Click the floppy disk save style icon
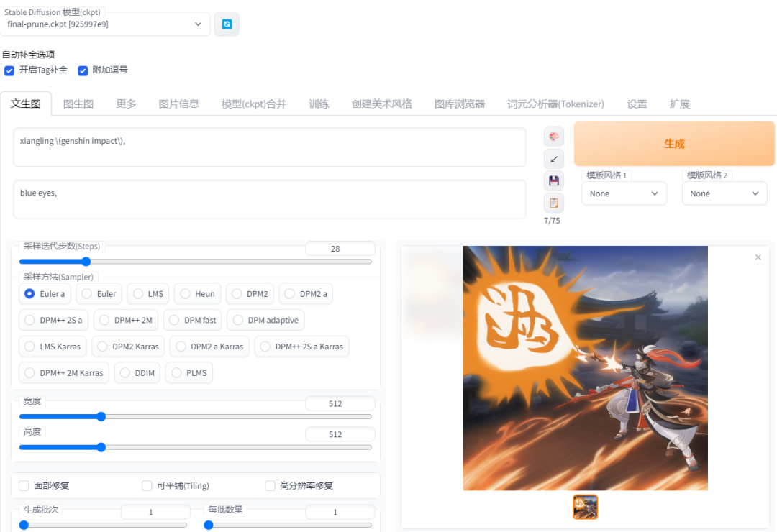777x532 pixels. [554, 181]
